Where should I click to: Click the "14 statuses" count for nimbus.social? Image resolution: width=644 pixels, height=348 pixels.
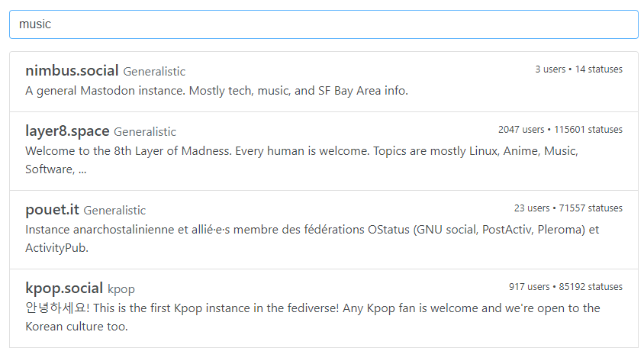[x=599, y=69]
